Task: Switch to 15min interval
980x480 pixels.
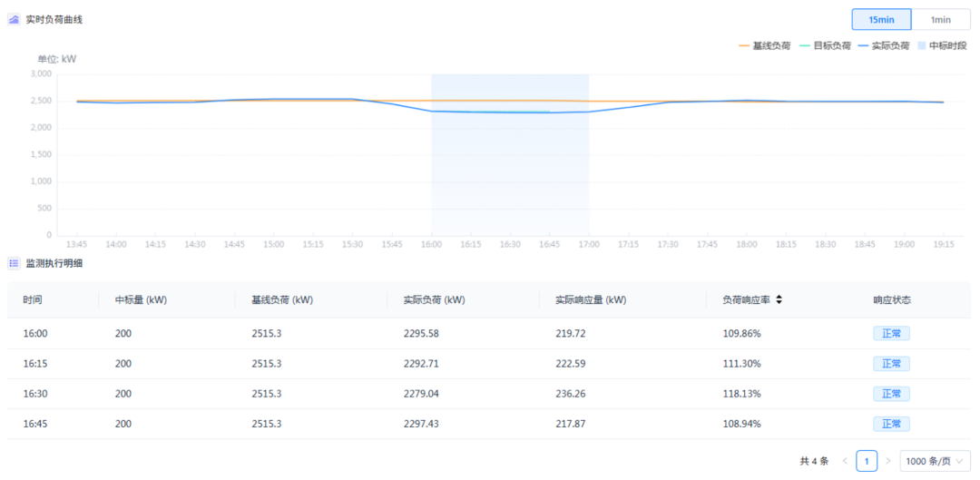Action: 881,19
